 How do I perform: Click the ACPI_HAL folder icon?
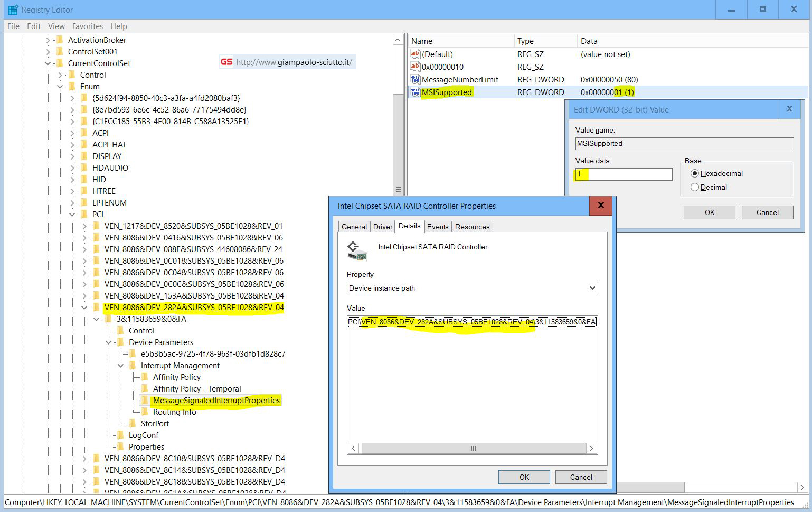click(x=84, y=144)
